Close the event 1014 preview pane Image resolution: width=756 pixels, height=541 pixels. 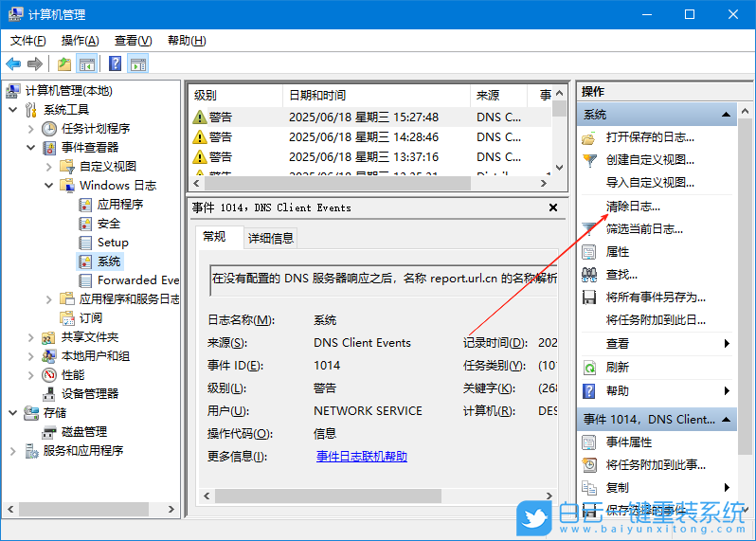pyautogui.click(x=553, y=207)
